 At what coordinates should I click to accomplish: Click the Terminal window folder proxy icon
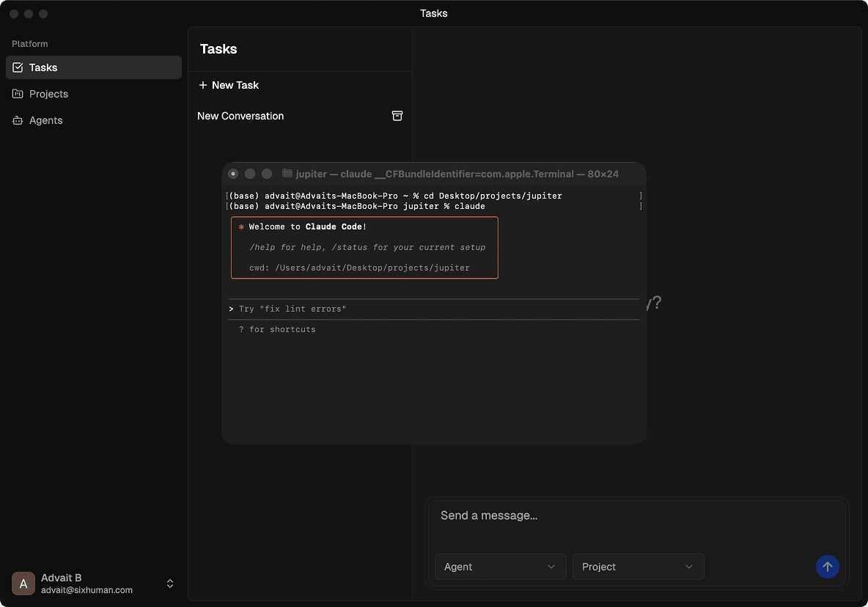click(x=287, y=174)
